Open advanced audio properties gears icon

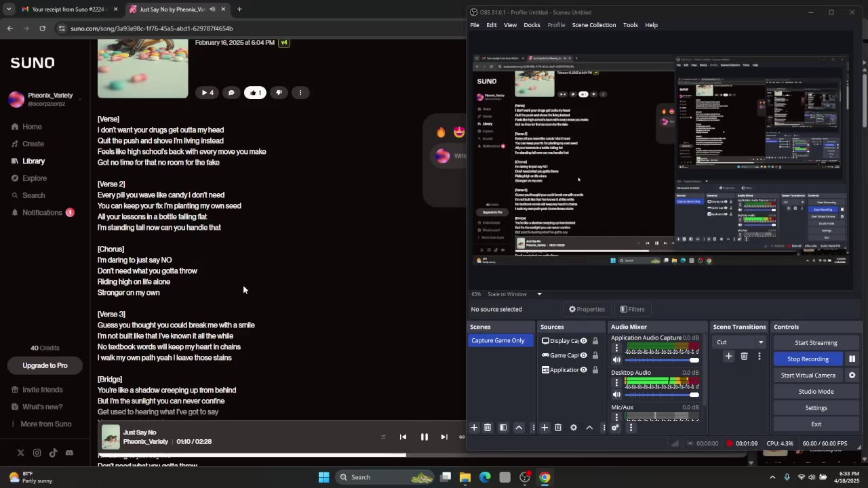click(x=615, y=428)
